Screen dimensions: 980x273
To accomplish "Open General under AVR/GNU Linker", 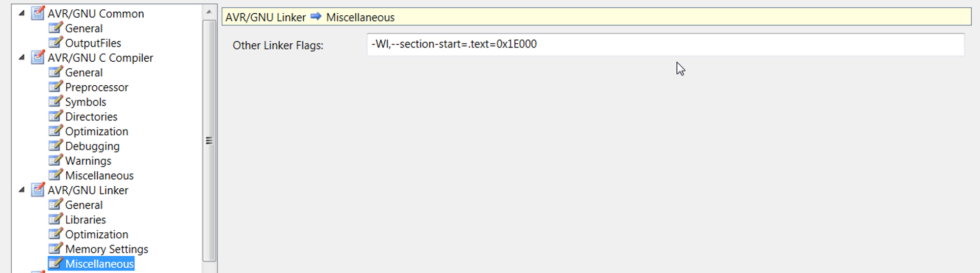I will click(84, 205).
